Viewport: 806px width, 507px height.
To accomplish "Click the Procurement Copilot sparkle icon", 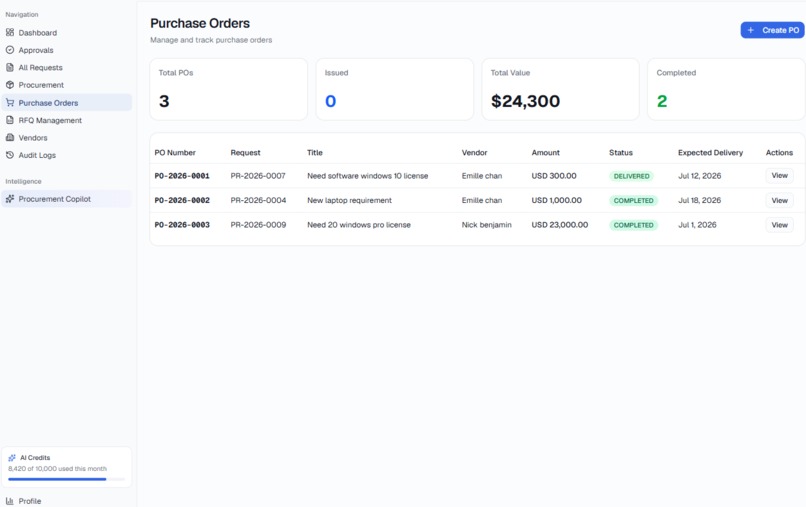I will [10, 198].
